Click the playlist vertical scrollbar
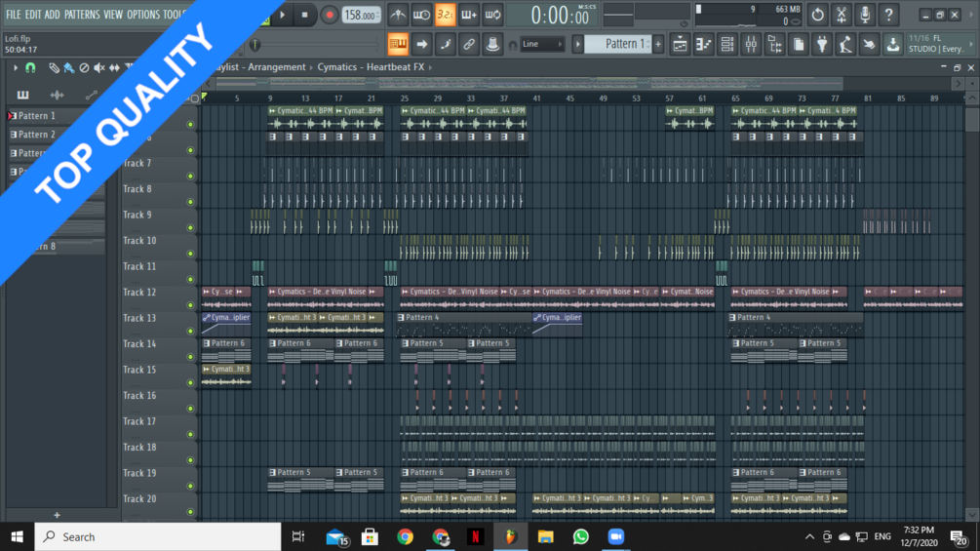Image resolution: width=980 pixels, height=551 pixels. 972,119
